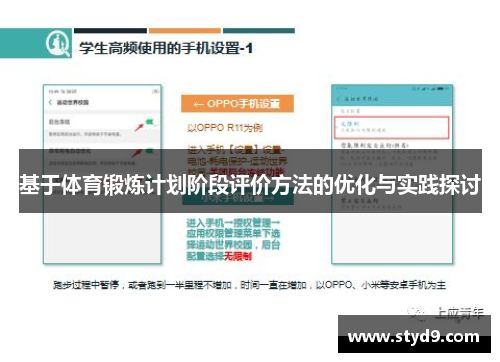Select the 无限制 option in the right phone
Viewport: 500px width, 362px height.
(392, 127)
